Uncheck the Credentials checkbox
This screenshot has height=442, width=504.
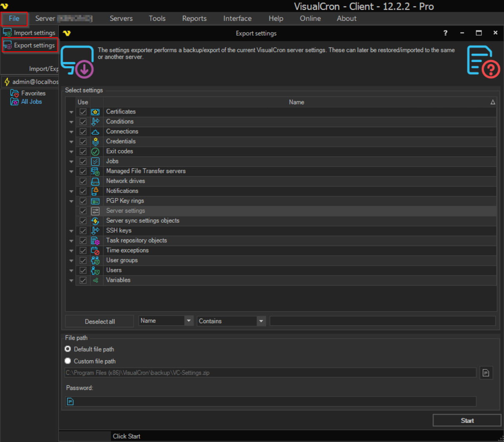tap(83, 142)
